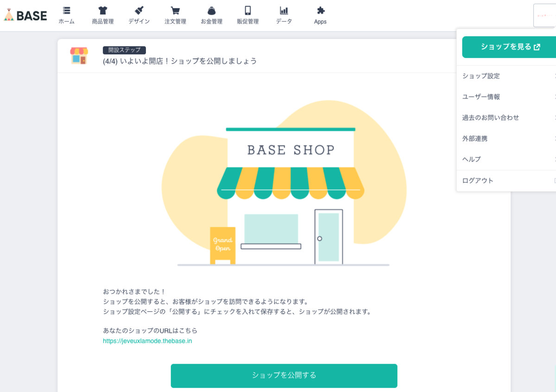Open the jeveuxlamode.thebase.in shop URL link
The width and height of the screenshot is (556, 392).
click(x=147, y=341)
